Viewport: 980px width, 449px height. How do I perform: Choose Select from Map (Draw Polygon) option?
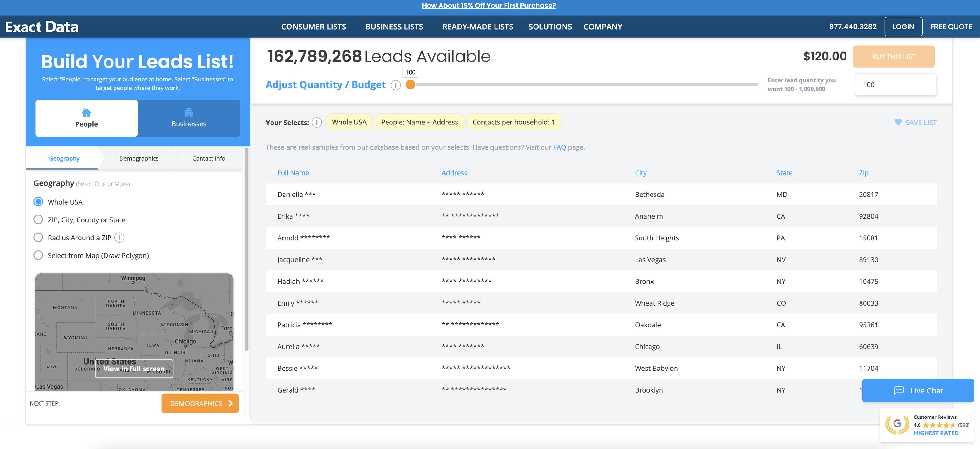coord(38,255)
